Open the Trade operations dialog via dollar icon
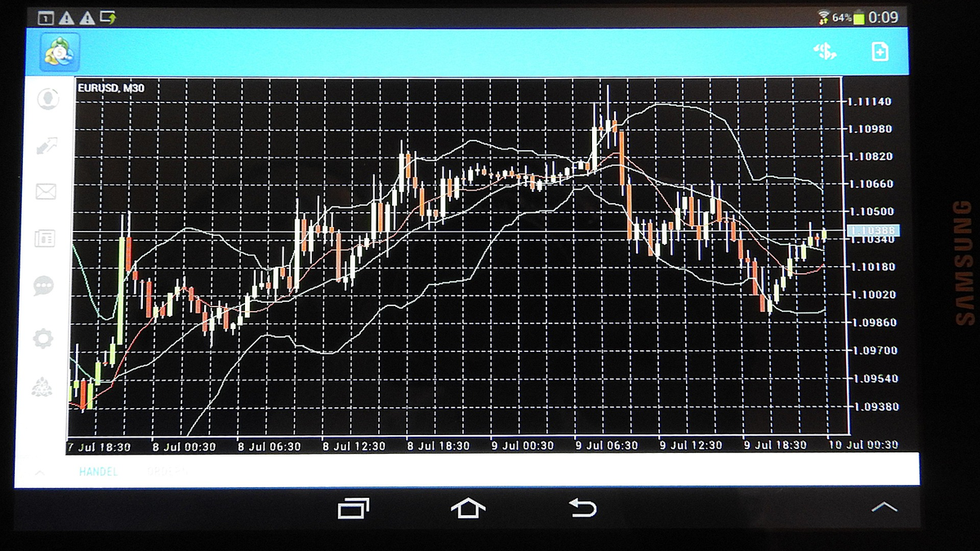Viewport: 980px width, 551px height. pyautogui.click(x=826, y=51)
